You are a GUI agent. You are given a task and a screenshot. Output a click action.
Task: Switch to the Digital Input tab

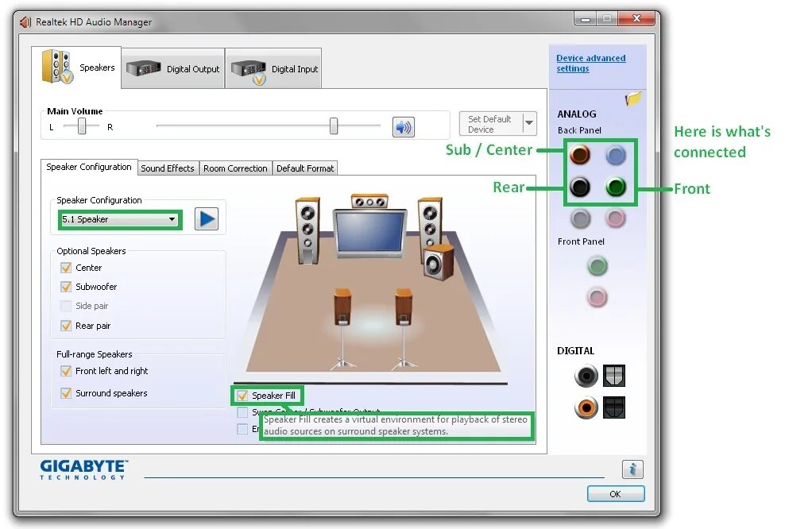point(273,68)
